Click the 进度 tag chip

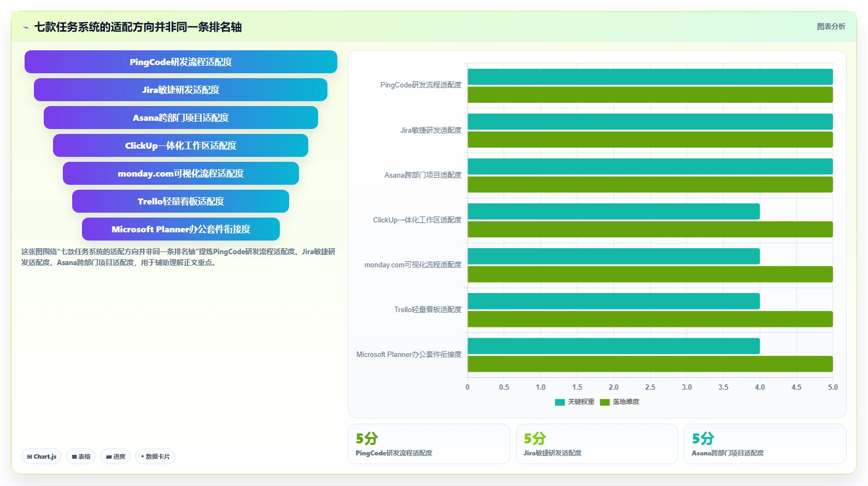[x=115, y=456]
